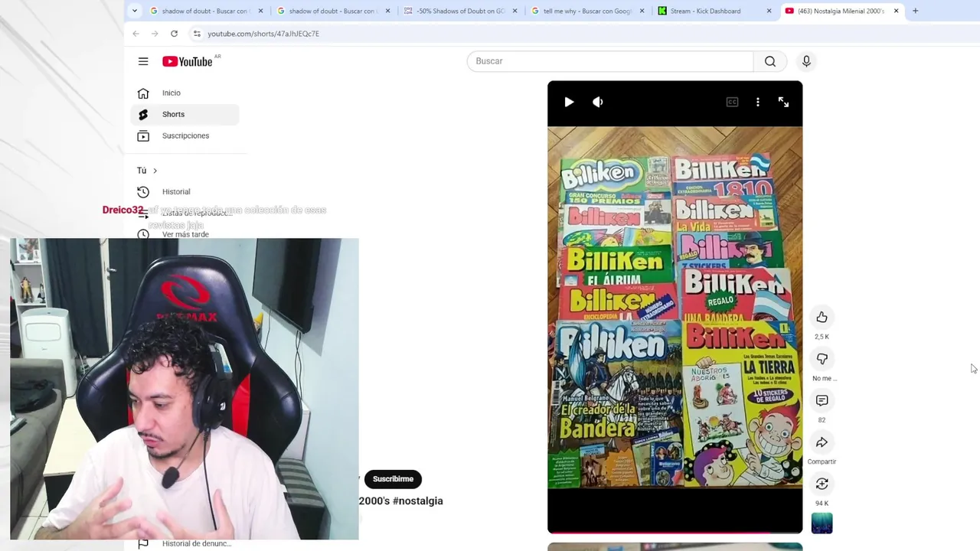Share the Short via Compartir arrow
980x551 pixels.
pos(822,442)
